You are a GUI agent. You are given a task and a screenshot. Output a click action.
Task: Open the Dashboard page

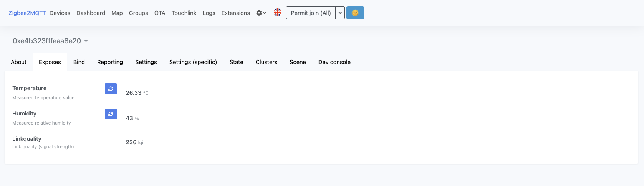(x=91, y=13)
